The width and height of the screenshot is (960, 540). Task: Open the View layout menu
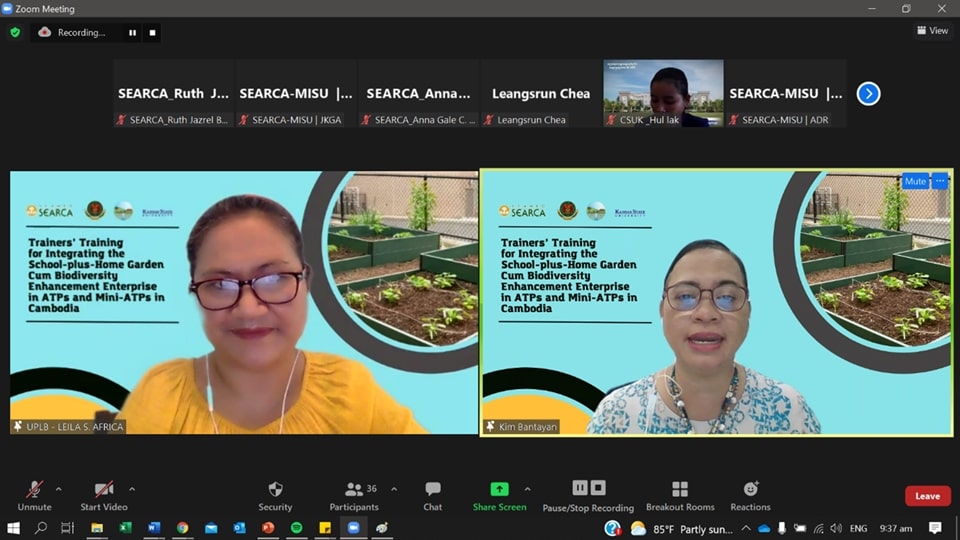click(932, 31)
